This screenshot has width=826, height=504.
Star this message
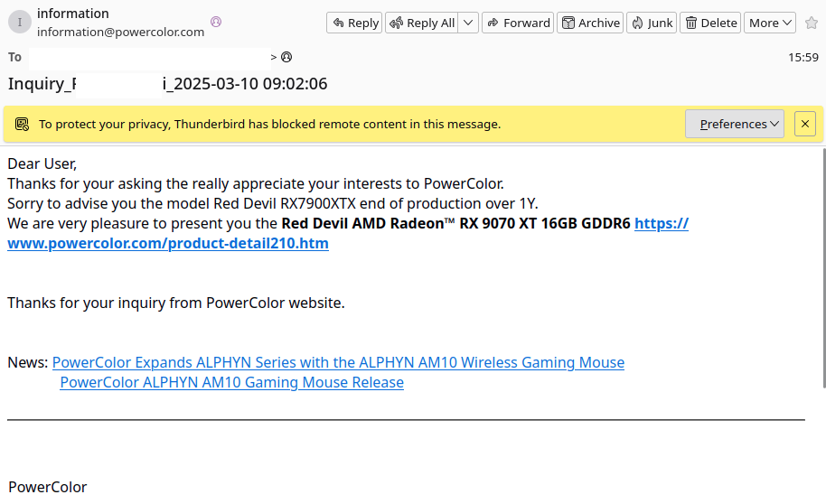tap(812, 23)
